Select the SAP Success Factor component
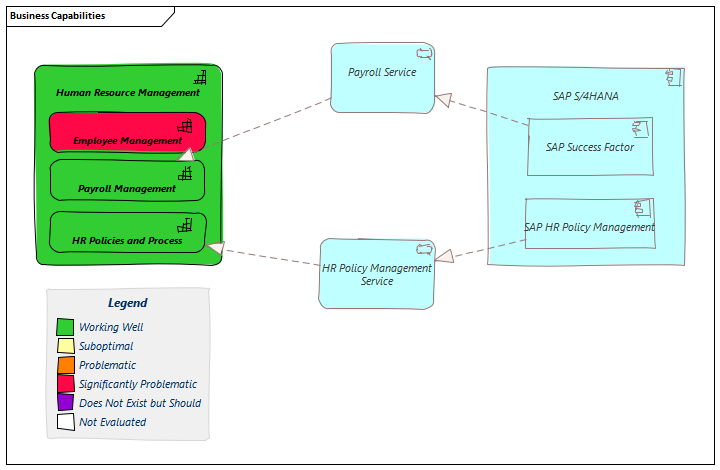 coord(590,147)
